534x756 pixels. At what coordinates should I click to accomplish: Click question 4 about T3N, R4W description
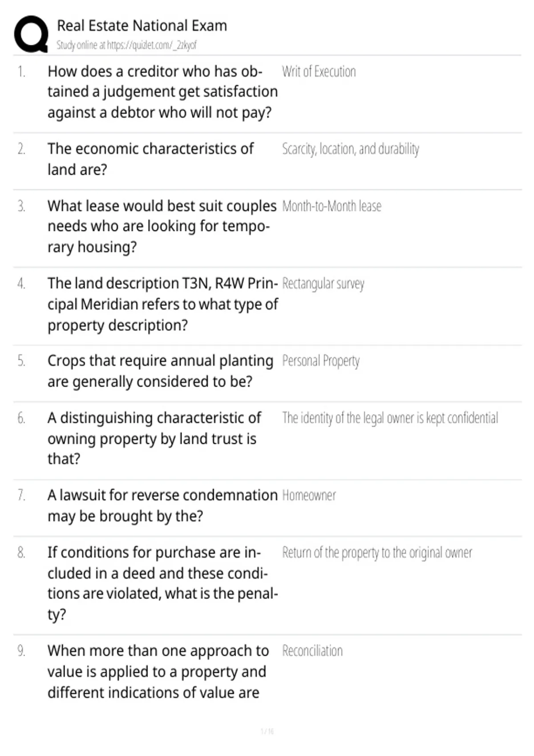162,304
